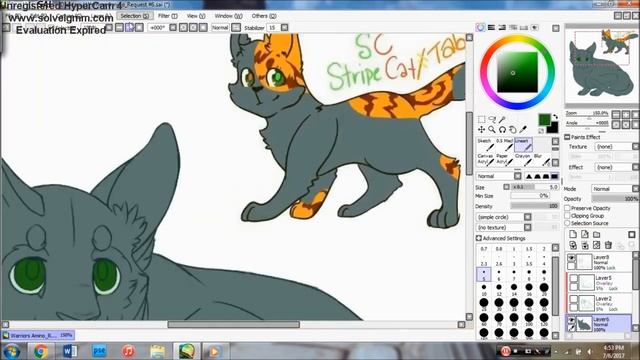Image resolution: width=640 pixels, height=360 pixels.
Task: Open the layer Mode dropdown
Action: (x=615, y=189)
